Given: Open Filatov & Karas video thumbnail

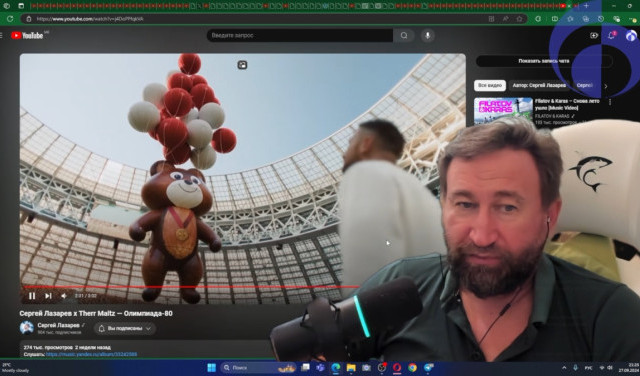Looking at the screenshot, I should pos(503,111).
